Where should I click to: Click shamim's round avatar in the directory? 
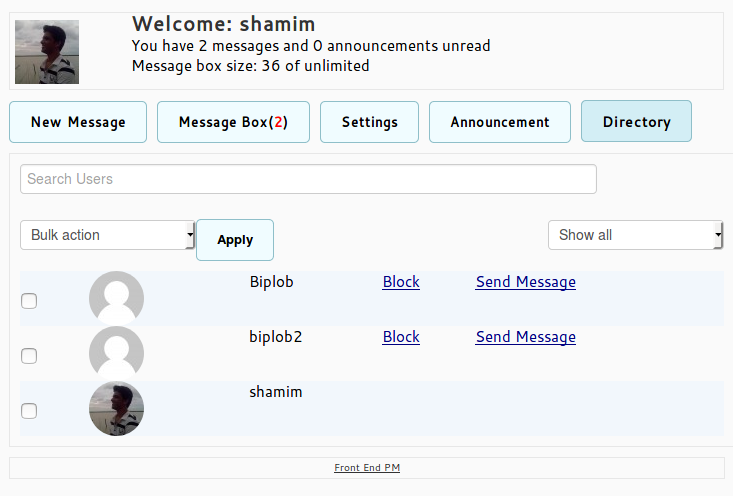point(116,408)
